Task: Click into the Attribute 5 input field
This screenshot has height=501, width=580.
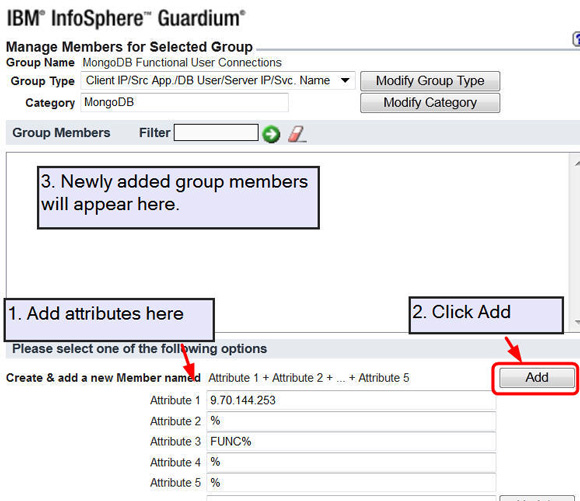Action: (351, 482)
